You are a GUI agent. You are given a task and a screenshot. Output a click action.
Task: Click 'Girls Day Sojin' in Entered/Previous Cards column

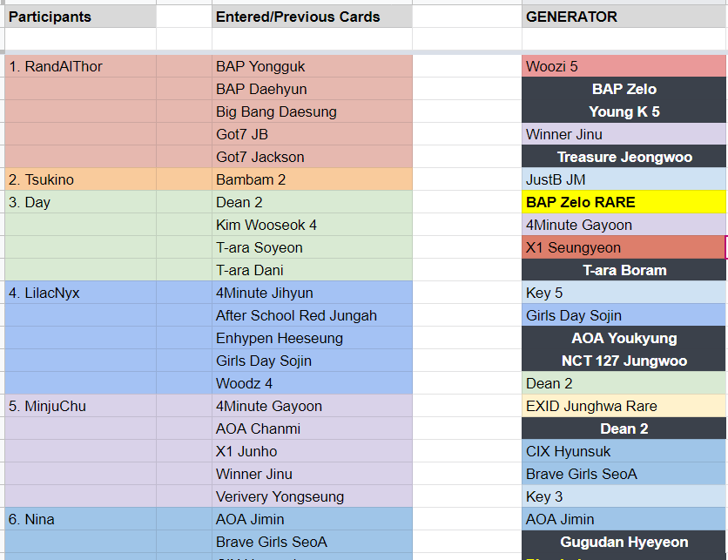[312, 361]
